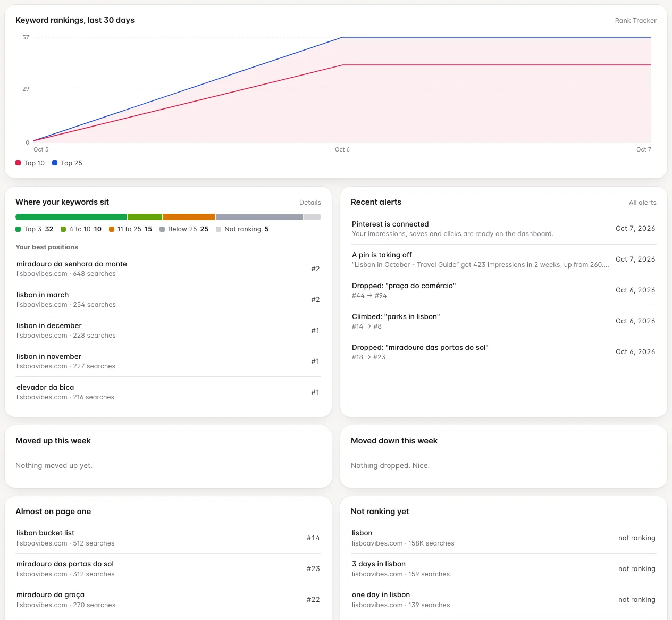Click the Moved down this week heading
Image resolution: width=672 pixels, height=620 pixels.
point(394,441)
